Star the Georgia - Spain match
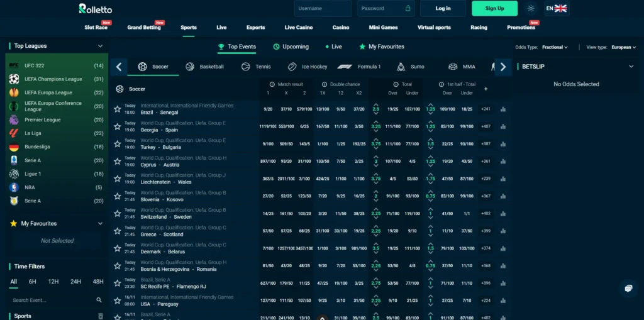644x320 pixels. click(117, 126)
